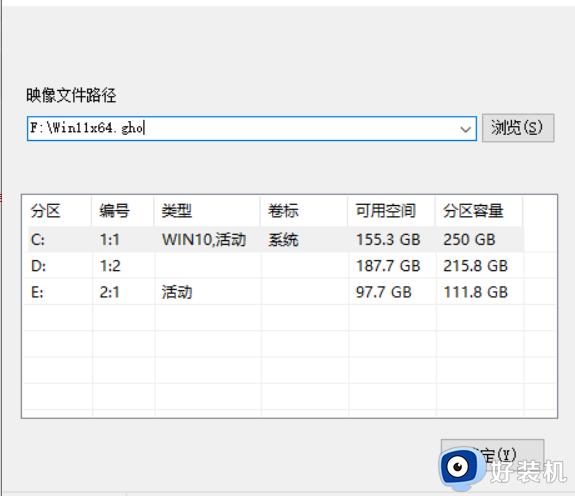The image size is (575, 496).
Task: Sort by the 分区 column header
Action: (57, 211)
